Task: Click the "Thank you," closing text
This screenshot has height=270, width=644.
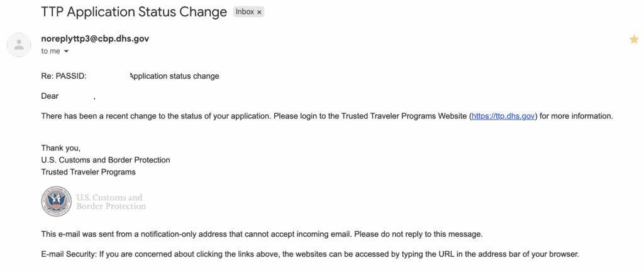Action: click(x=61, y=149)
